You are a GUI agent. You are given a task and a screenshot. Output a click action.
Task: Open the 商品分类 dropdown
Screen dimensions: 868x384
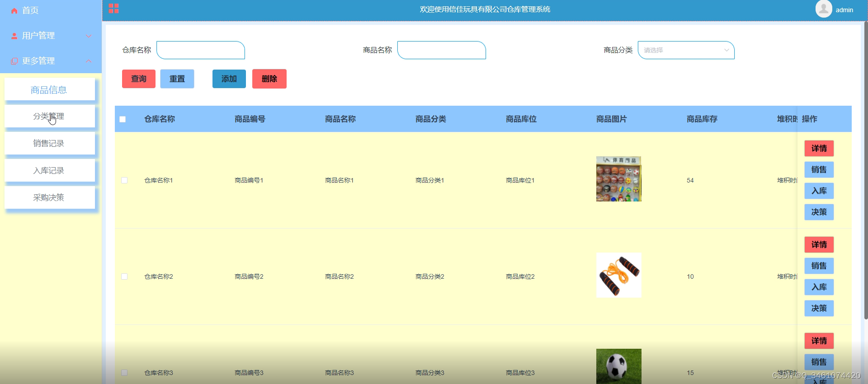coord(686,50)
